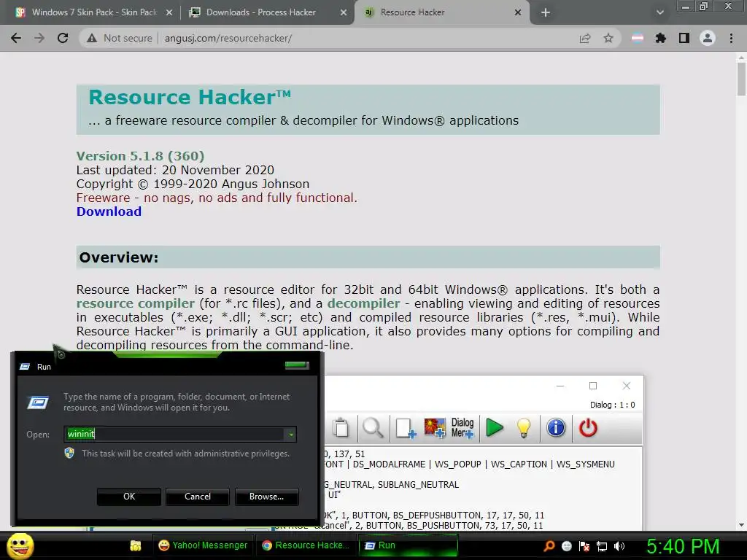
Task: Click OK in the Run dialog
Action: 129,496
